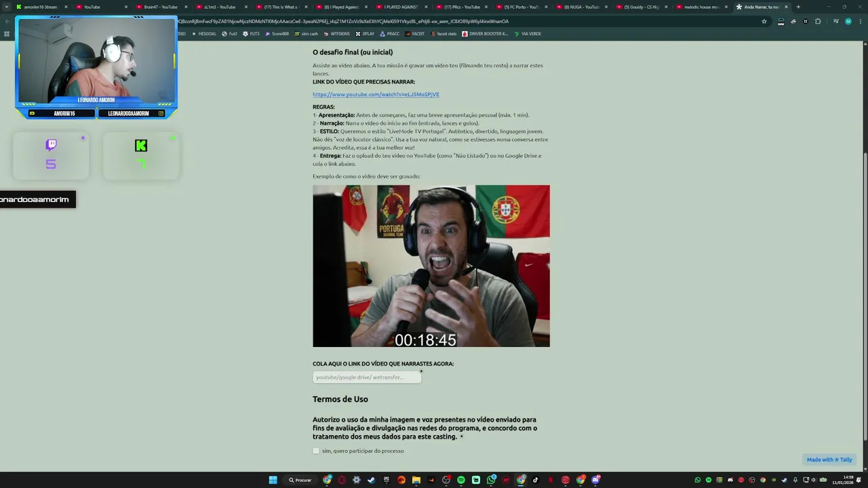Open File Explorer from the taskbar
Image resolution: width=868 pixels, height=488 pixels.
[x=416, y=480]
